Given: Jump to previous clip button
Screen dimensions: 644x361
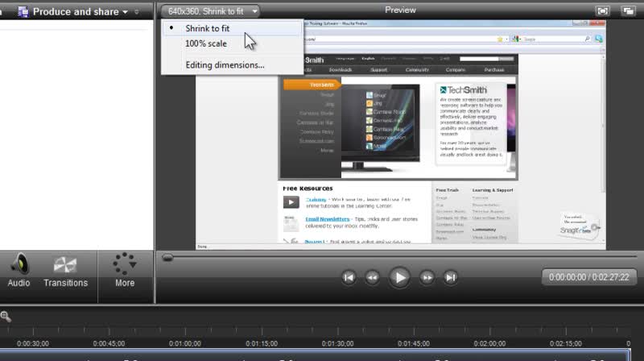Looking at the screenshot, I should [x=349, y=277].
